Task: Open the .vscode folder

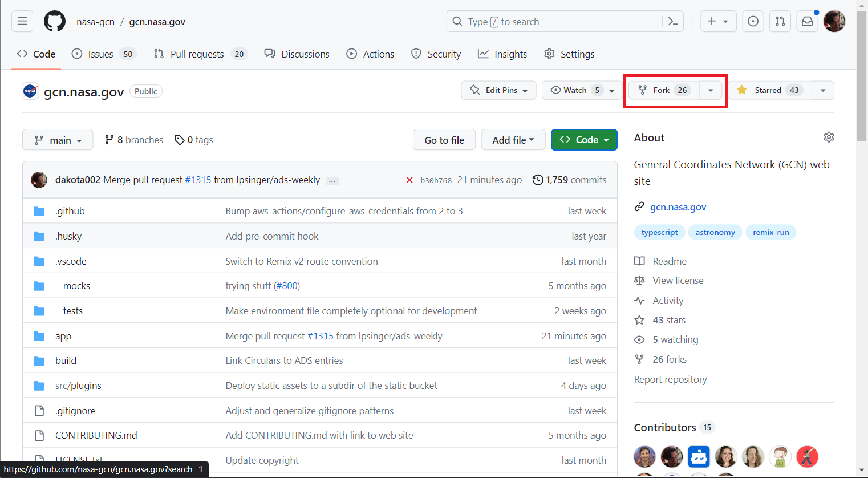Action: point(71,261)
